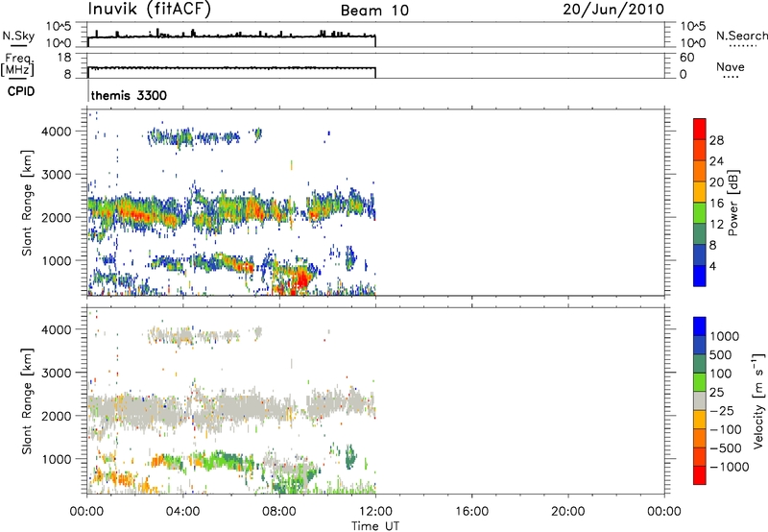The image size is (768, 532).
Task: Click the '4000' tick in the Power panel
Action: pyautogui.click(x=57, y=132)
